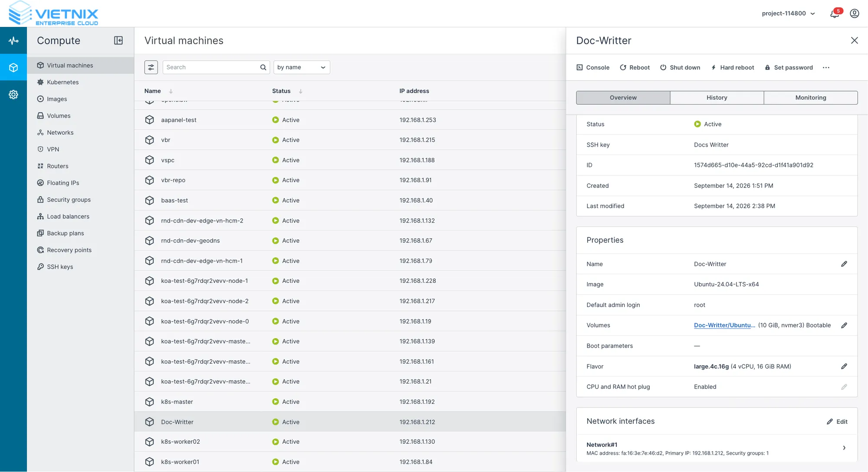Click the Set password button
The image size is (868, 472).
click(x=789, y=68)
